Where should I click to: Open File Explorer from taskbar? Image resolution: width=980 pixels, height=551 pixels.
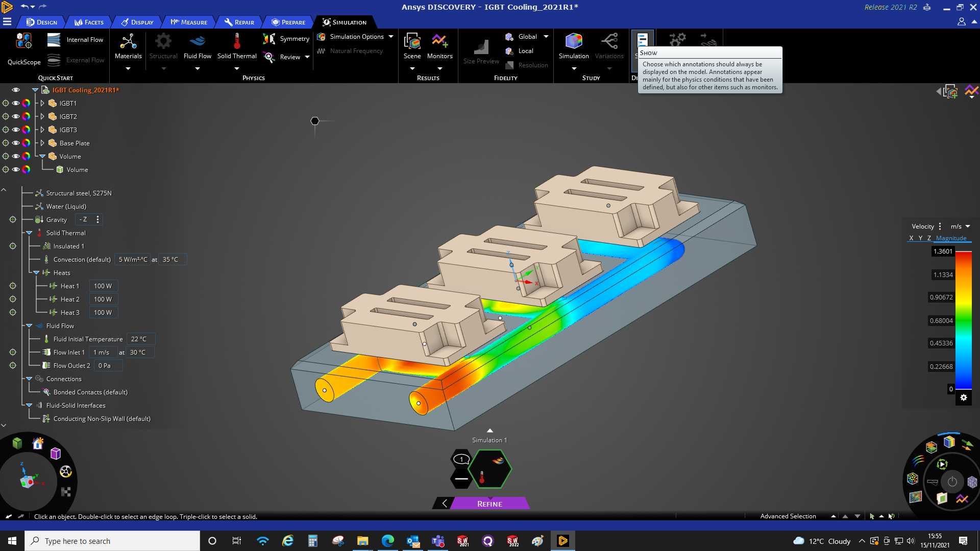pyautogui.click(x=362, y=541)
